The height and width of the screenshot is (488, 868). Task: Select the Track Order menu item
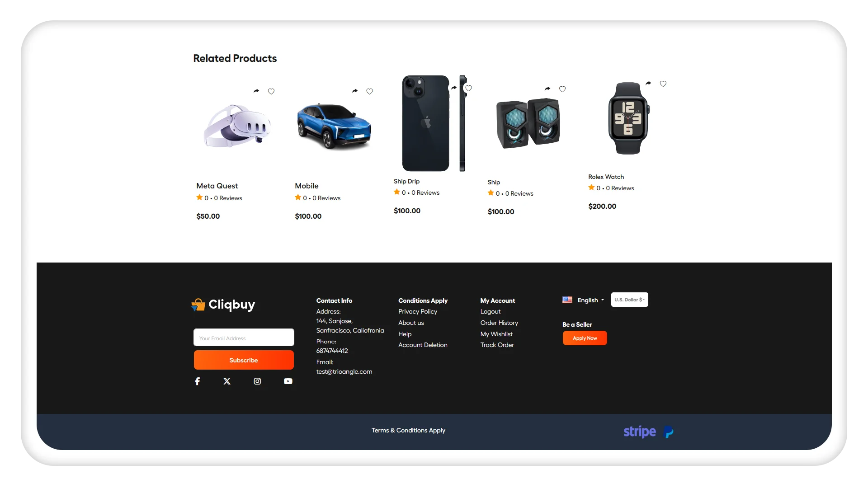pyautogui.click(x=496, y=344)
